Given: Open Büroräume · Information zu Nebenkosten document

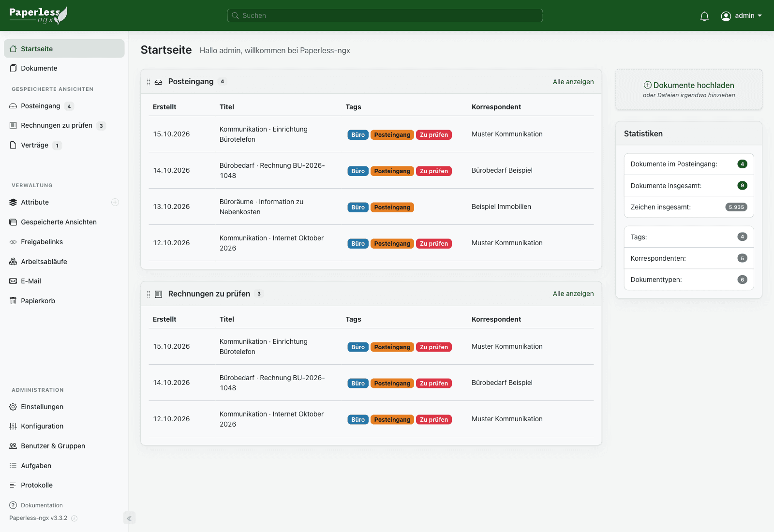Looking at the screenshot, I should click(262, 207).
